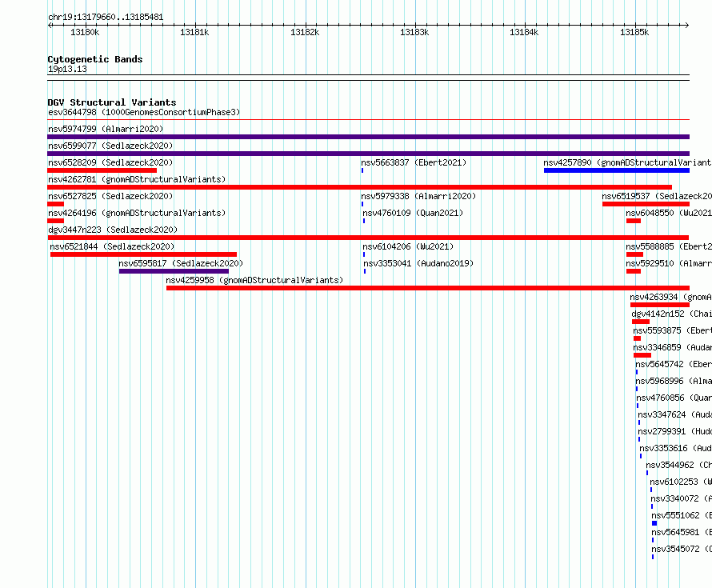The image size is (712, 588).
Task: Open nsv4264196 (gnomADStructuralVariants) label
Action: pos(137,213)
